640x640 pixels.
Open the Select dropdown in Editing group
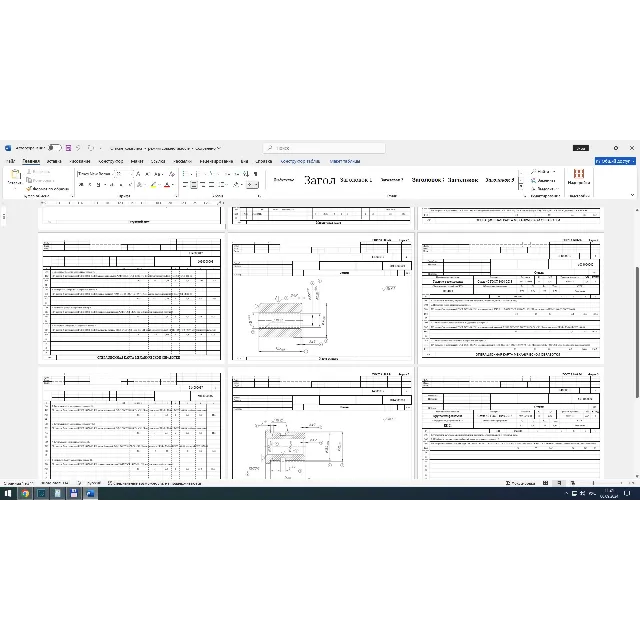tap(545, 189)
